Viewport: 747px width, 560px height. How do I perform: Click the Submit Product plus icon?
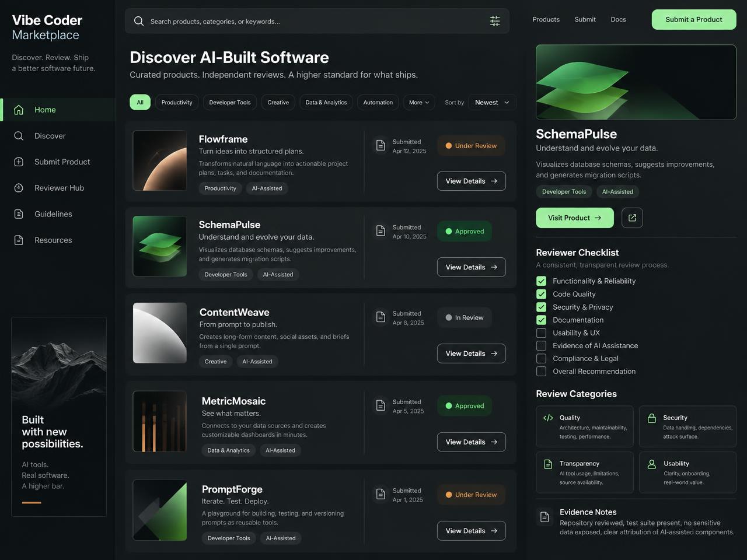tap(19, 162)
